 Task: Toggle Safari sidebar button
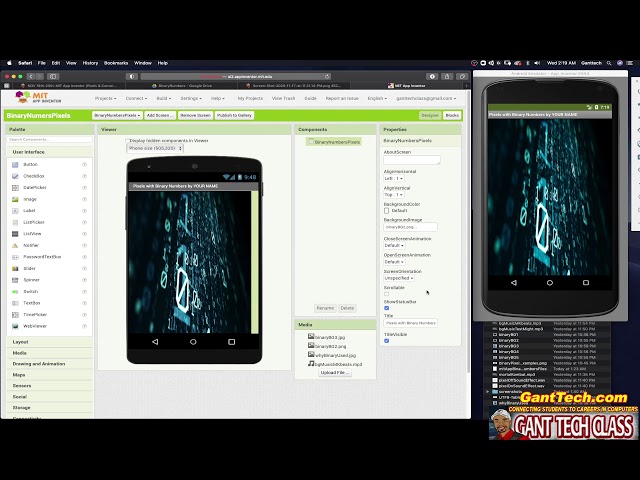(53, 76)
